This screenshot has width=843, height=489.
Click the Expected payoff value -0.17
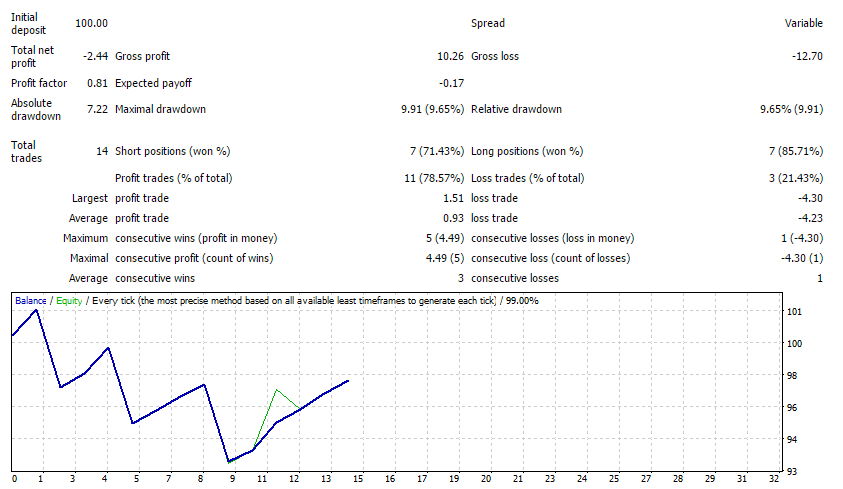(x=451, y=83)
